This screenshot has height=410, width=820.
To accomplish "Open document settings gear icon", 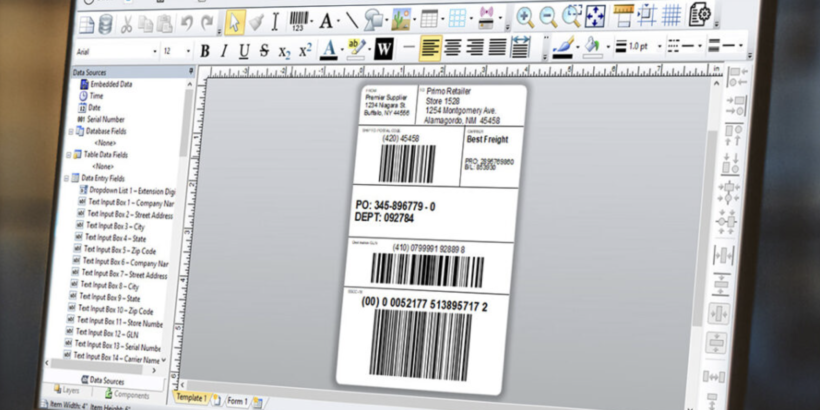I will (699, 14).
